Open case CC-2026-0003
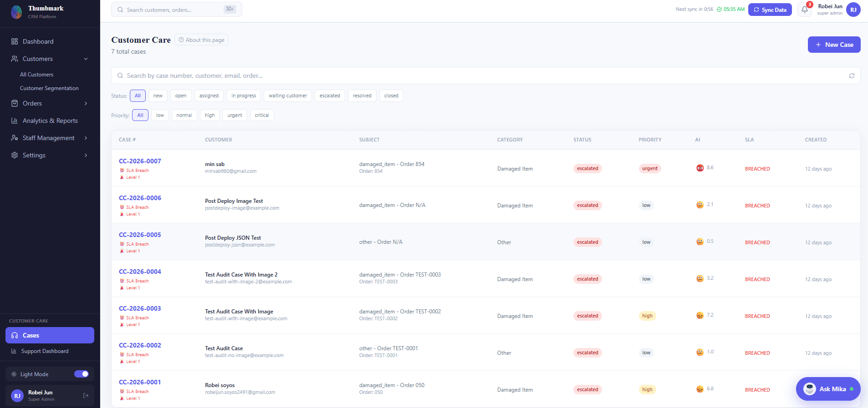Viewport: 868px width, 408px height. pyautogui.click(x=140, y=308)
